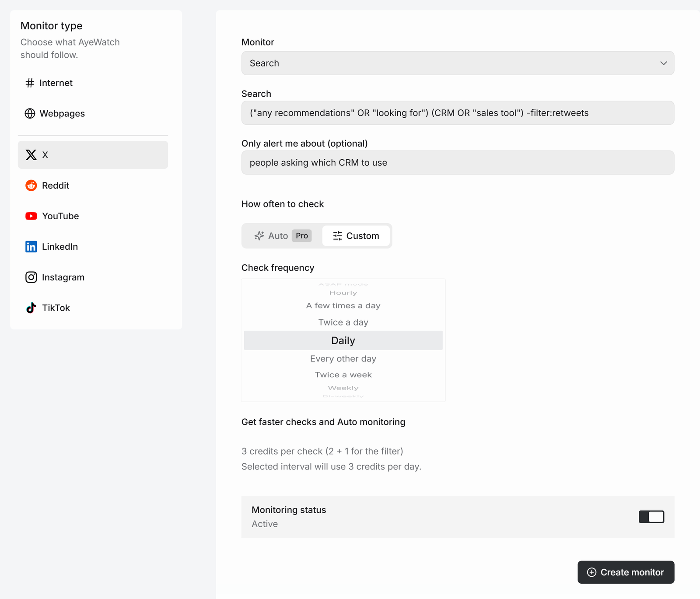The height and width of the screenshot is (599, 700).
Task: Select the X logo icon
Action: (x=31, y=155)
